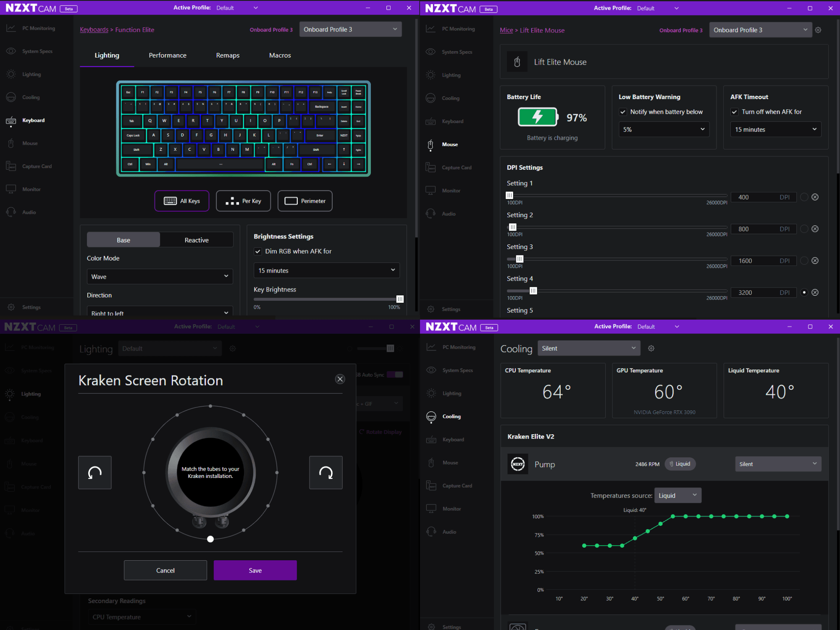Screen dimensions: 840x630
Task: Remove DPI Setting 1 with its X icon
Action: 815,197
